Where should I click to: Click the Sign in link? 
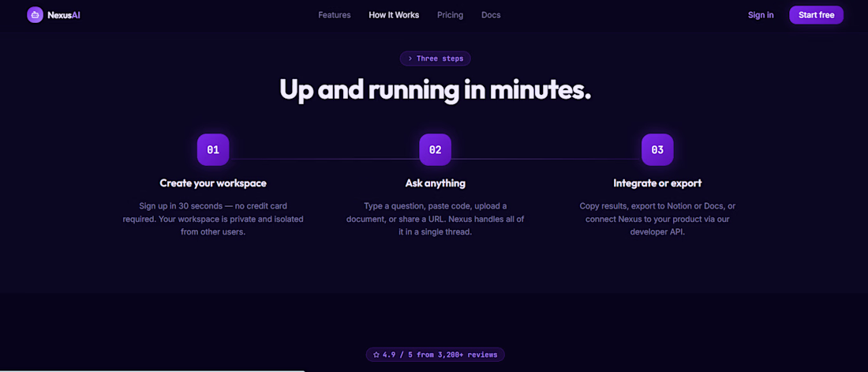pyautogui.click(x=761, y=15)
